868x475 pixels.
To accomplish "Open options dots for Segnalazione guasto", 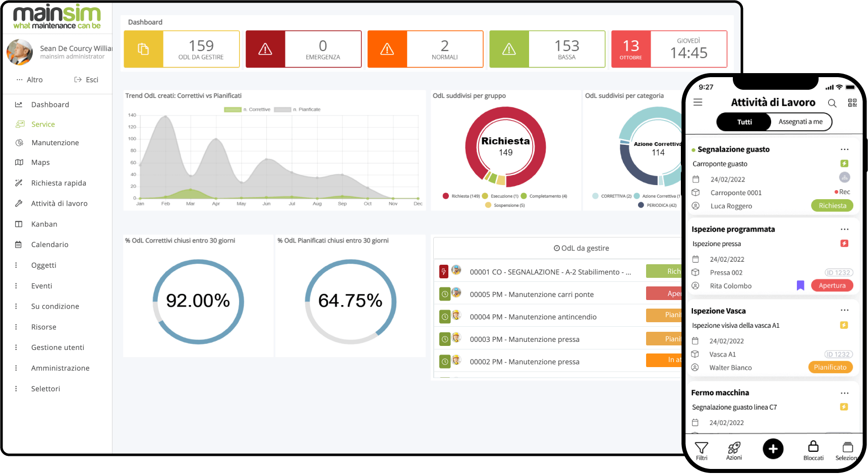I will point(845,149).
